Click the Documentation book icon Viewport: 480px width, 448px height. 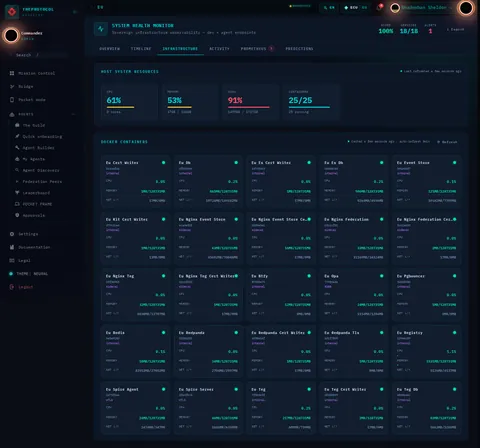pos(12,247)
